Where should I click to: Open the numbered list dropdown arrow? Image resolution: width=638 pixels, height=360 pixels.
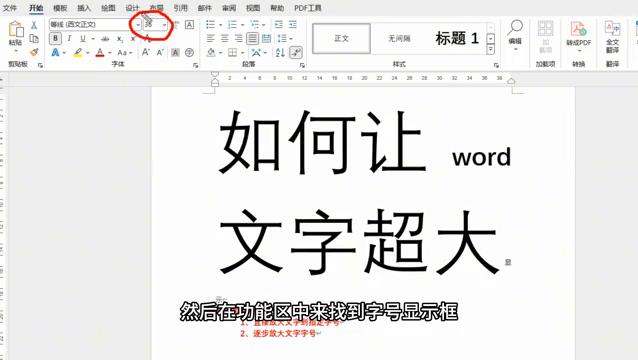tap(243, 25)
